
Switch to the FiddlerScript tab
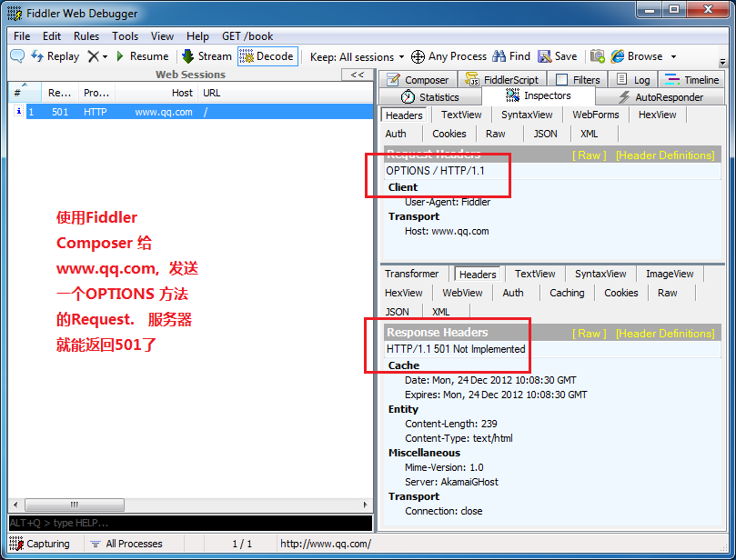pos(502,80)
